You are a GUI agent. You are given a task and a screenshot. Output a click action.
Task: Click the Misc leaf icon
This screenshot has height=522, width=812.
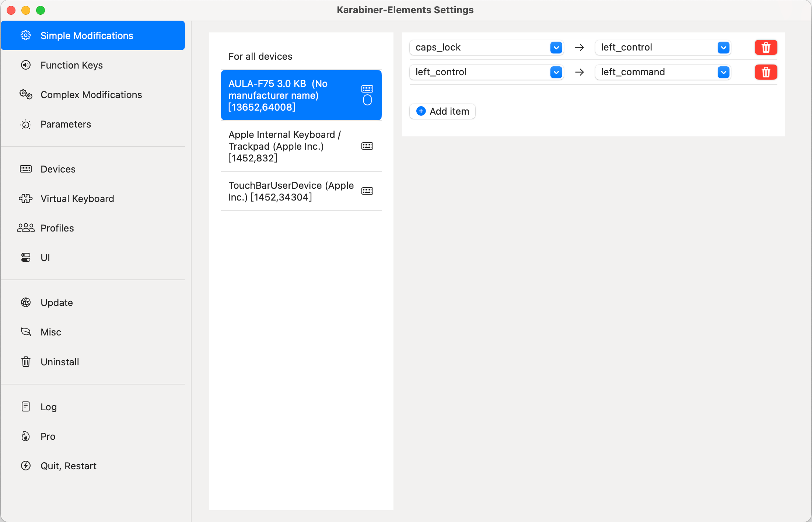[26, 332]
